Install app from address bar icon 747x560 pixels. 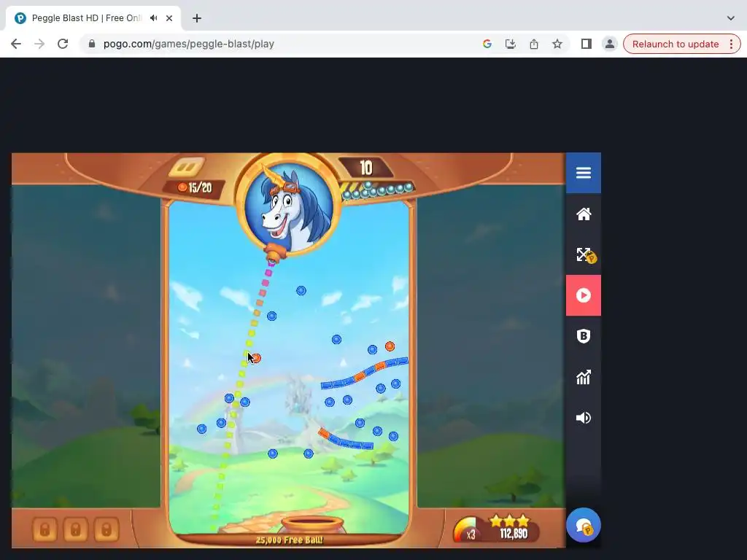click(x=510, y=44)
